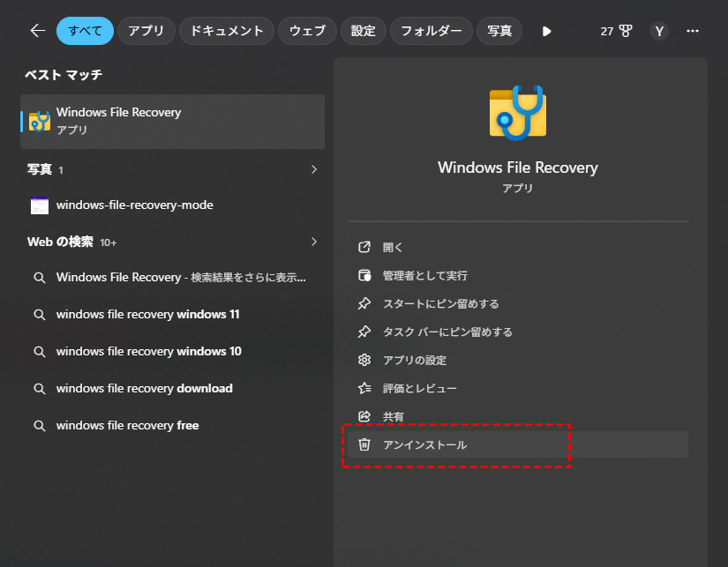Choose 共有 to share the app
Screen dimensions: 728x567
pyautogui.click(x=518, y=417)
